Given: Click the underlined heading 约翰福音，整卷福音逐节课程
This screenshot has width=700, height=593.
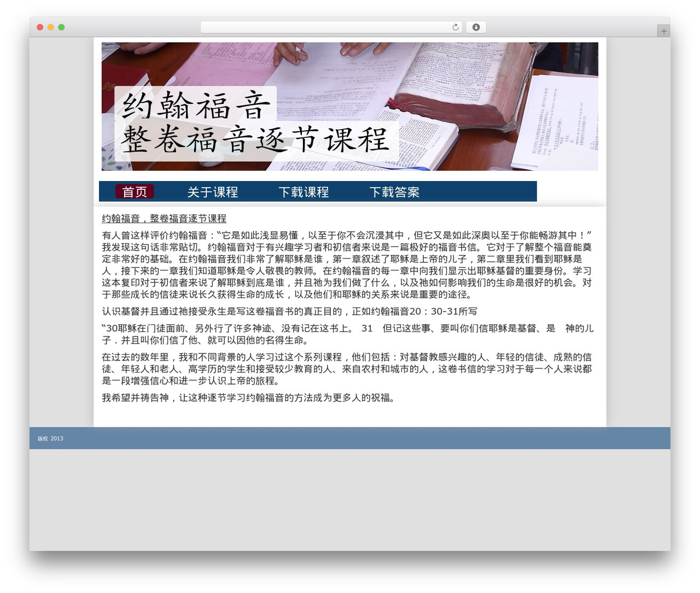Looking at the screenshot, I should (x=164, y=218).
